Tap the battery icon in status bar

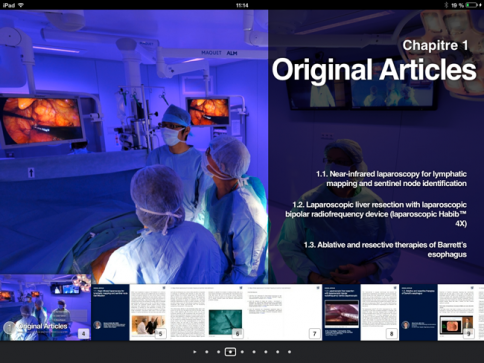(472, 5)
